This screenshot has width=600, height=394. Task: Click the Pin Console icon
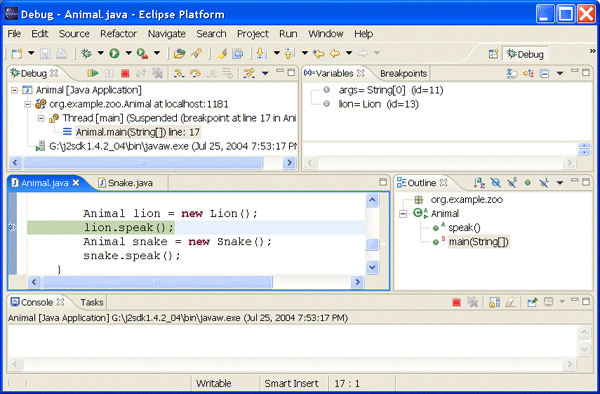tap(532, 303)
